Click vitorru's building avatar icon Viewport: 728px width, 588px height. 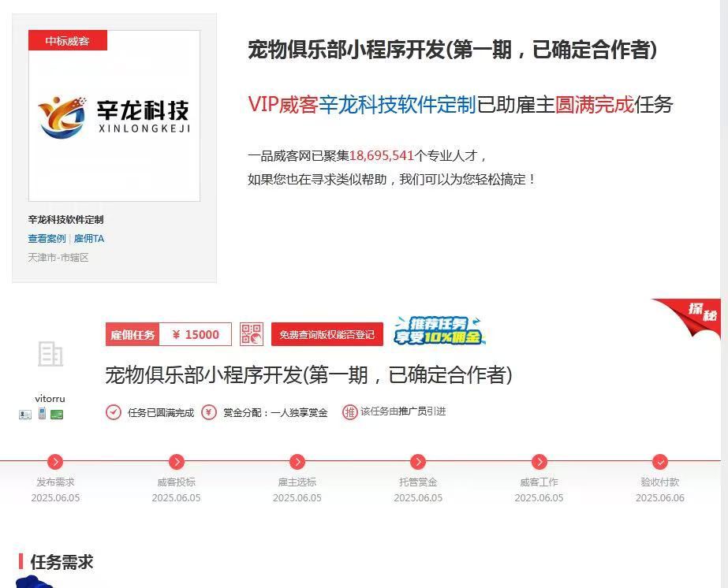[x=50, y=355]
